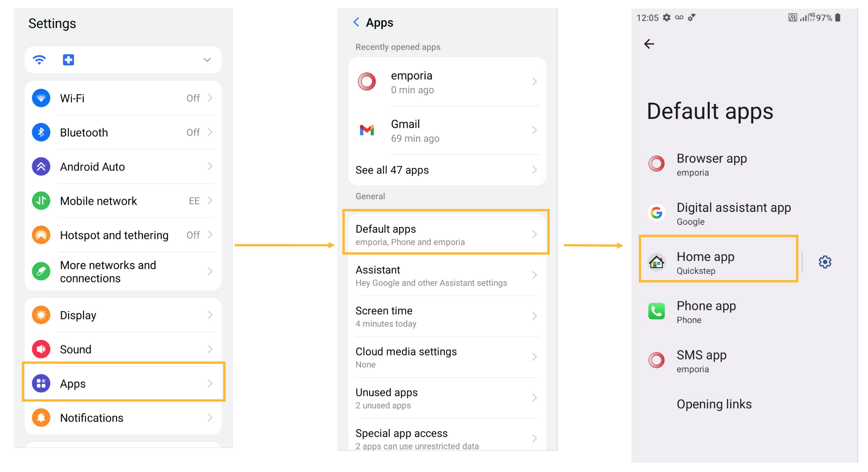868x472 pixels.
Task: Tap the Notifications bell icon
Action: tap(40, 417)
